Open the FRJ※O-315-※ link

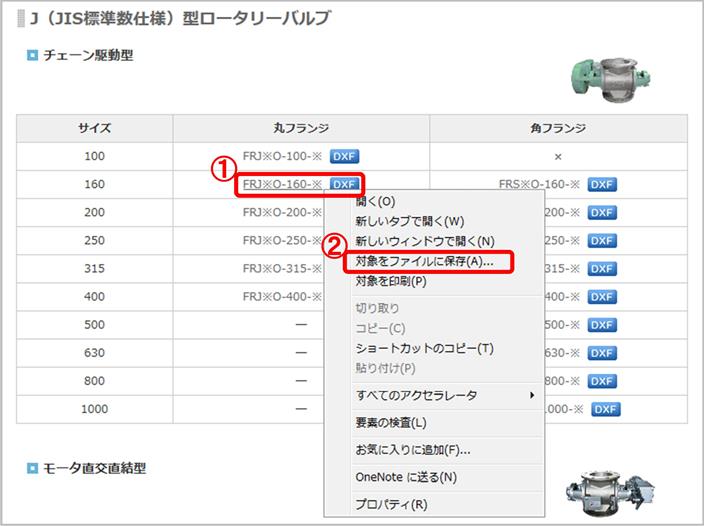(x=282, y=268)
